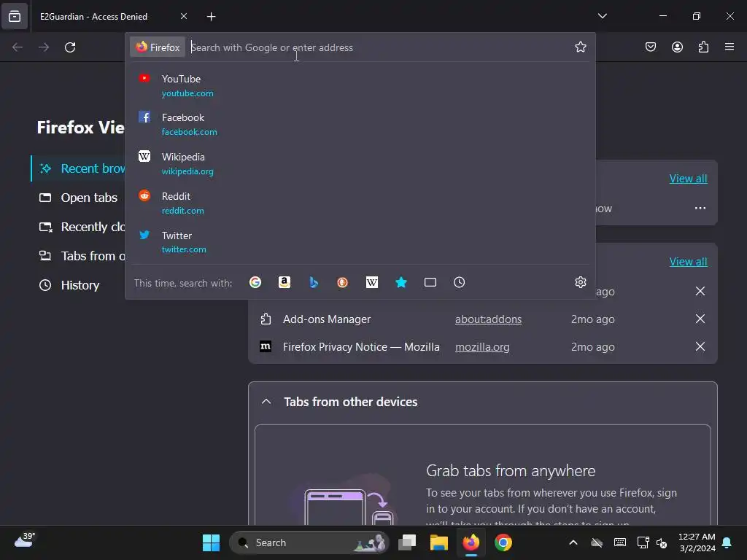Search this time with Wikipedia icon
Image resolution: width=747 pixels, height=560 pixels.
[x=371, y=282]
